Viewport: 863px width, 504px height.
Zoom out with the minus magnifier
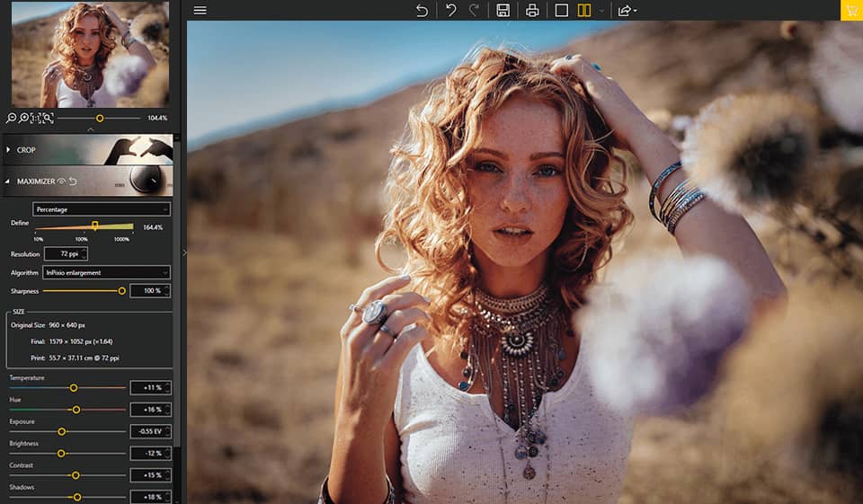point(11,118)
